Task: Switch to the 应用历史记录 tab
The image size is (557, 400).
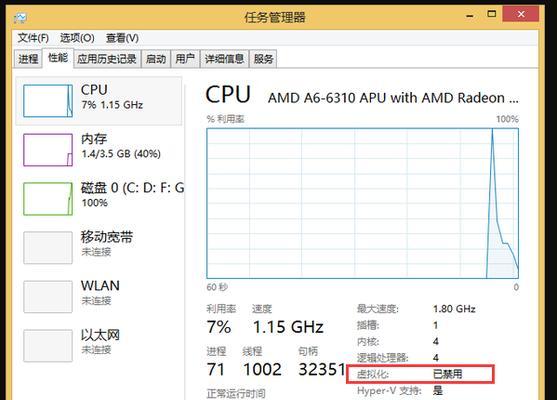Action: coord(107,59)
